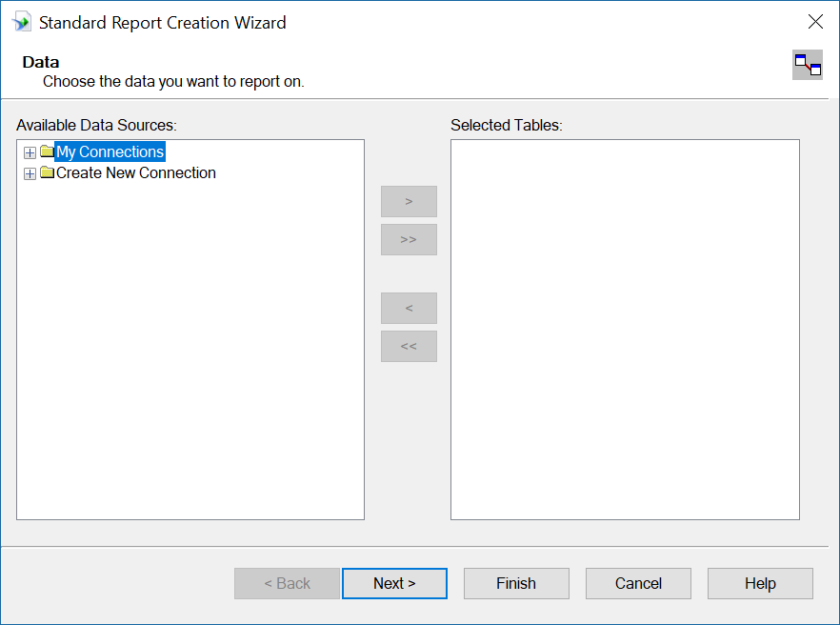The image size is (840, 625).
Task: Select the My Connections tree item
Action: click(x=110, y=151)
